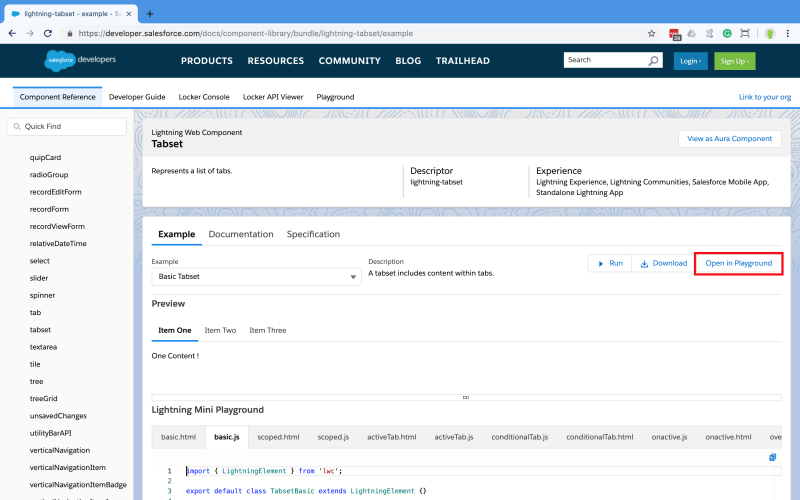Viewport: 800px width, 500px height.
Task: Reload the page in the browser
Action: (x=48, y=33)
